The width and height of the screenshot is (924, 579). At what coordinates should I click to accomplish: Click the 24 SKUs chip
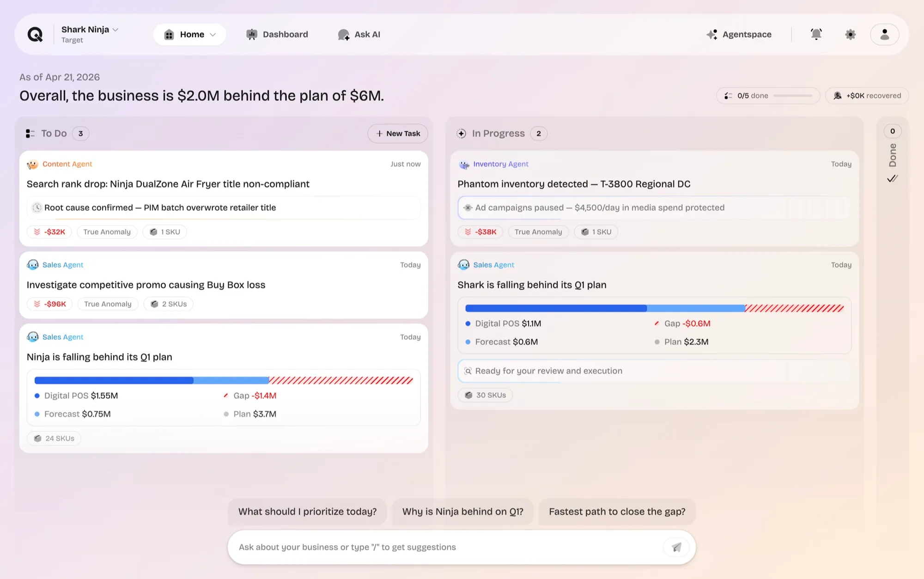tap(54, 439)
